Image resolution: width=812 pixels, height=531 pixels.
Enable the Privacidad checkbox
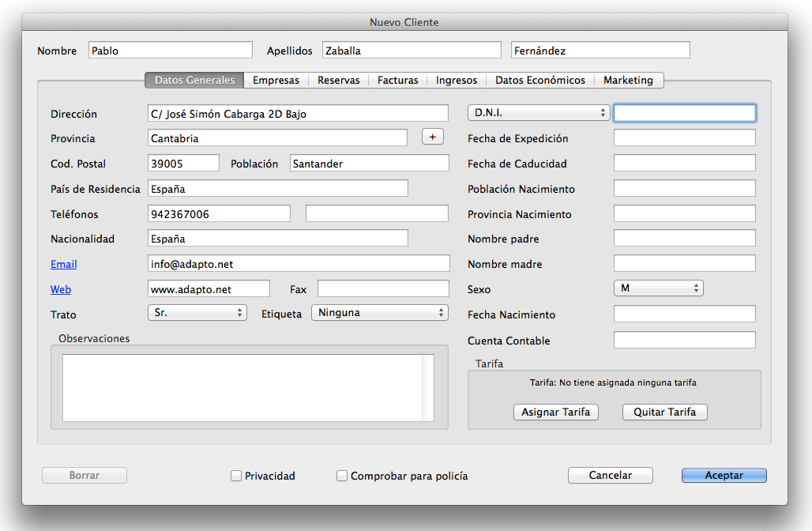tap(236, 476)
